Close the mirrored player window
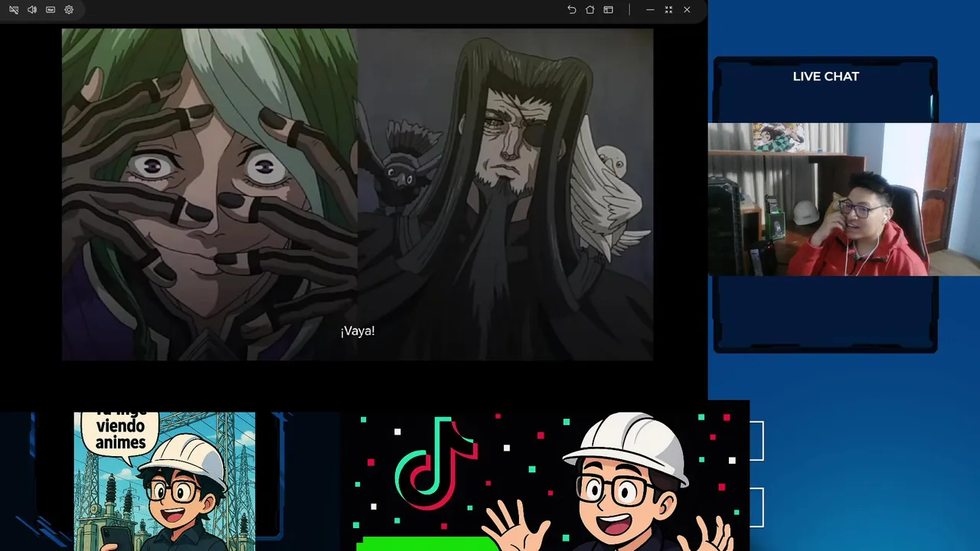This screenshot has width=980, height=551. pyautogui.click(x=687, y=10)
